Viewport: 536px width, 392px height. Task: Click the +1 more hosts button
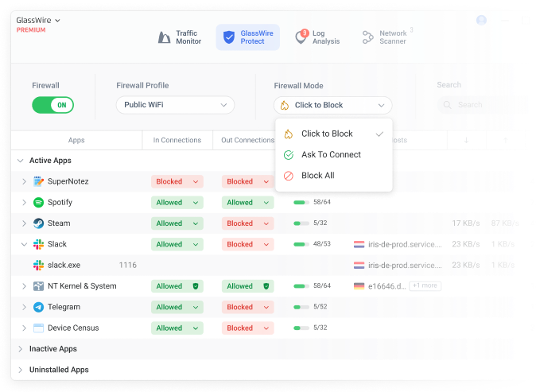pyautogui.click(x=425, y=286)
